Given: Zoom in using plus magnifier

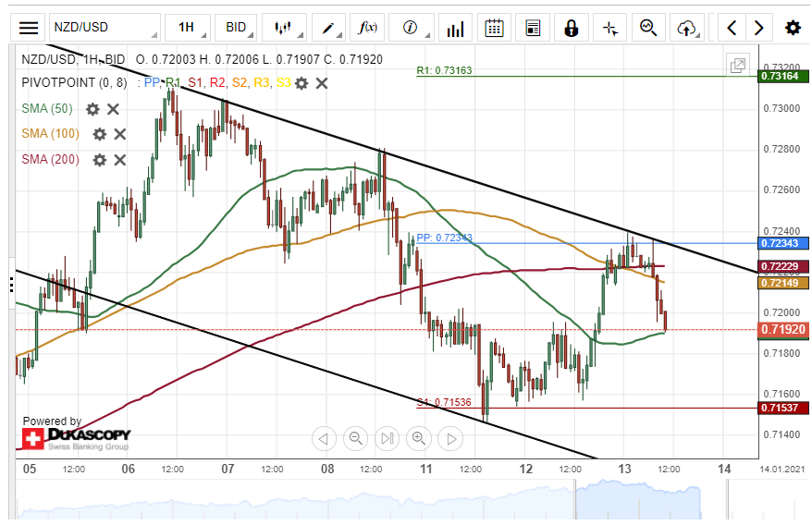Looking at the screenshot, I should coord(418,438).
